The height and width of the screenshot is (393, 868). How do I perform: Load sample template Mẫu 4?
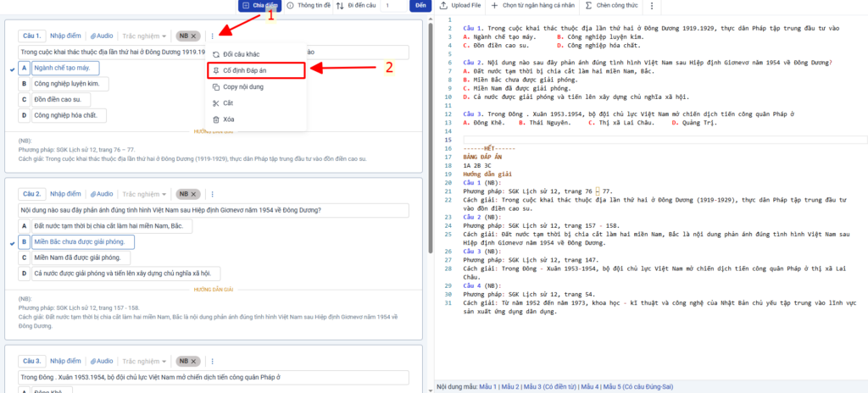[x=590, y=386]
